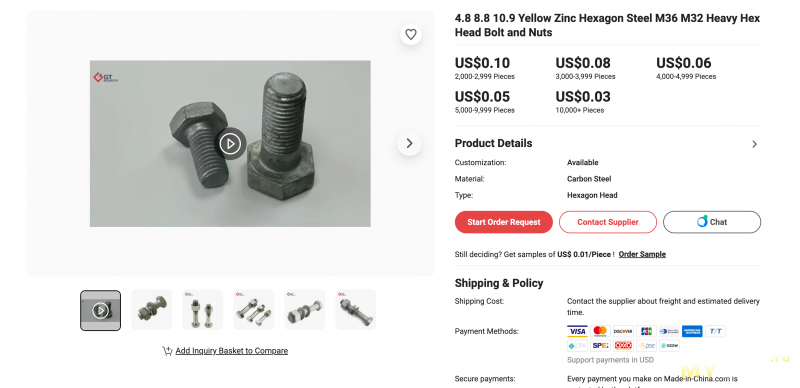Viewport: 800px width, 388px height.
Task: Play the bolt product video
Action: (x=230, y=143)
